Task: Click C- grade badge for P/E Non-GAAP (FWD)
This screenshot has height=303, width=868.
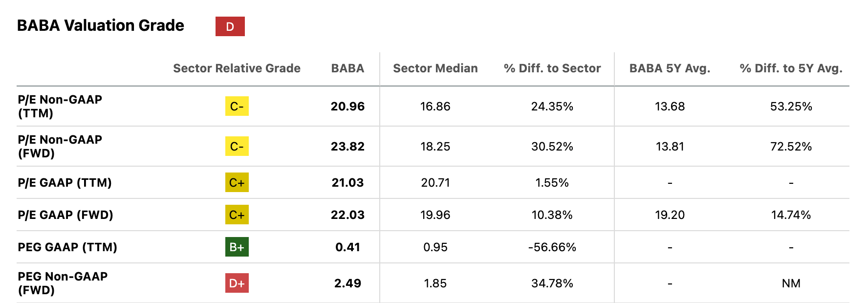Action: pos(237,146)
